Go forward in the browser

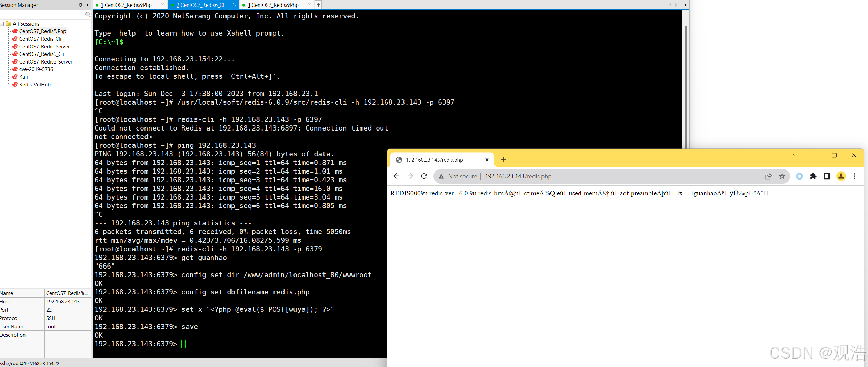[x=410, y=176]
